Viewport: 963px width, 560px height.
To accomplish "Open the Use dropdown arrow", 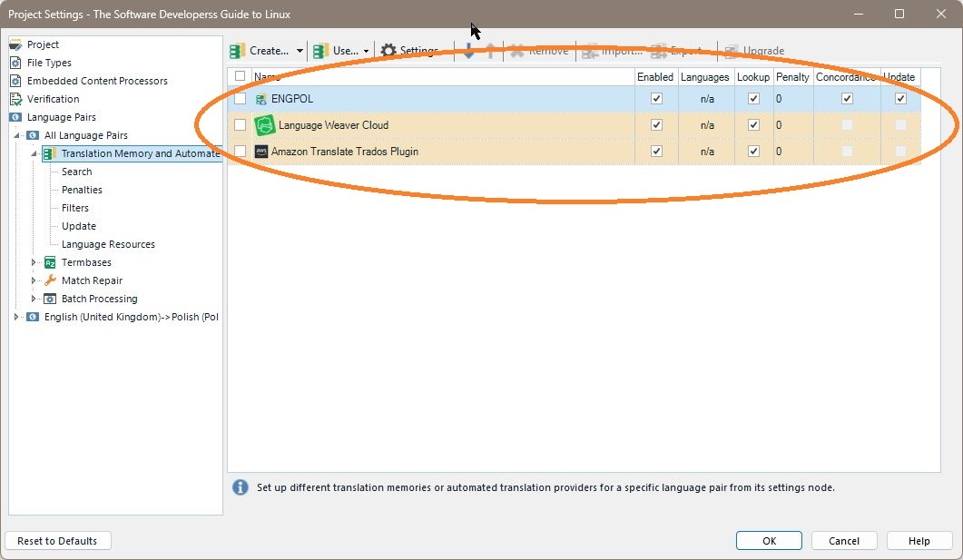I will point(365,51).
